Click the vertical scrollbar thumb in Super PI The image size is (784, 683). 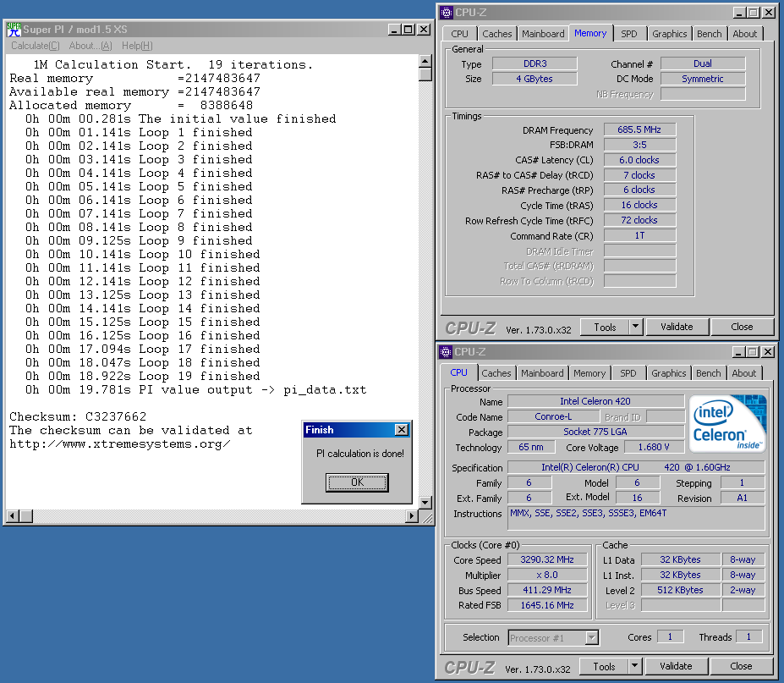(x=425, y=74)
